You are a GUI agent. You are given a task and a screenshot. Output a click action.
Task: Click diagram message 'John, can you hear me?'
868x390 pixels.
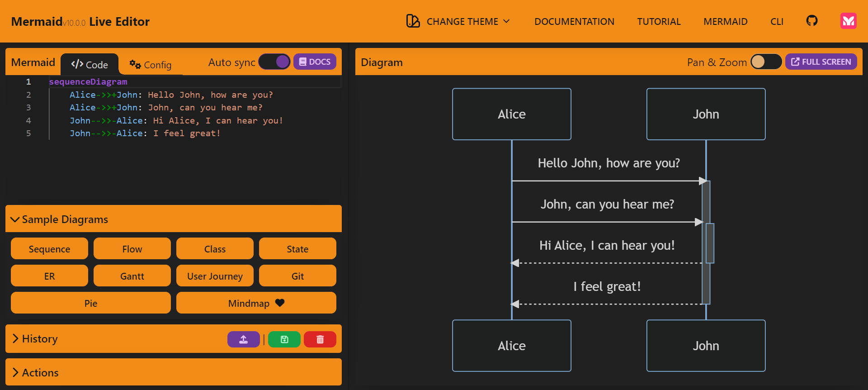click(x=607, y=204)
